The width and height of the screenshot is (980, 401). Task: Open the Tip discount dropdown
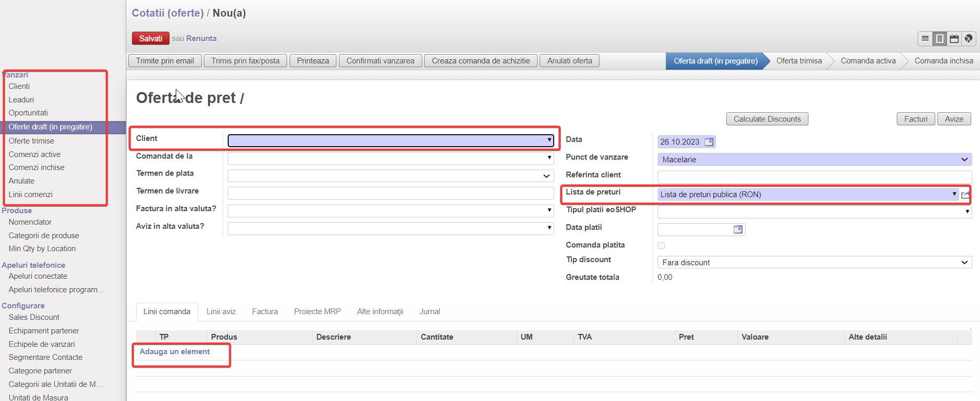[964, 263]
